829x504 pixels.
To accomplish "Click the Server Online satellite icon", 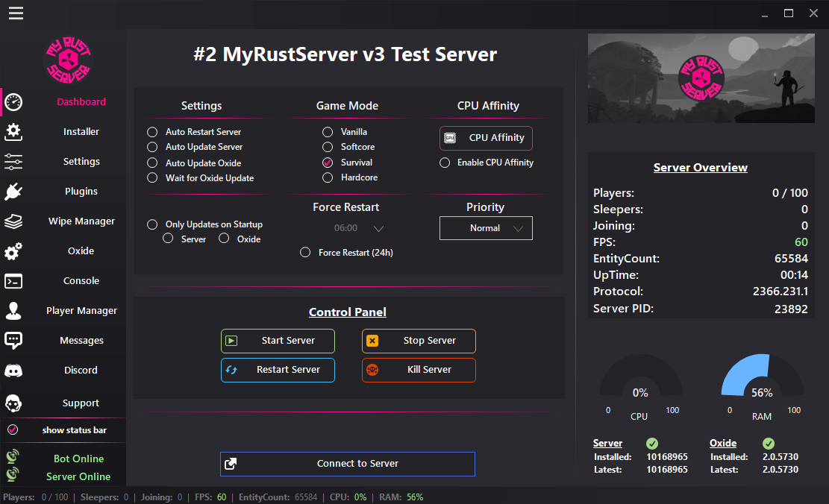I will (12, 474).
